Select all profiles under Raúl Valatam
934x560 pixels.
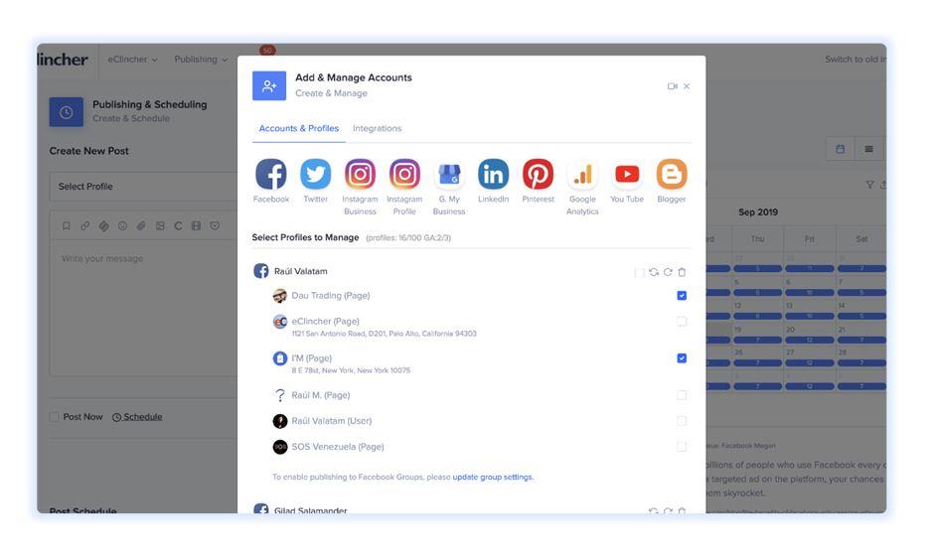coord(639,273)
